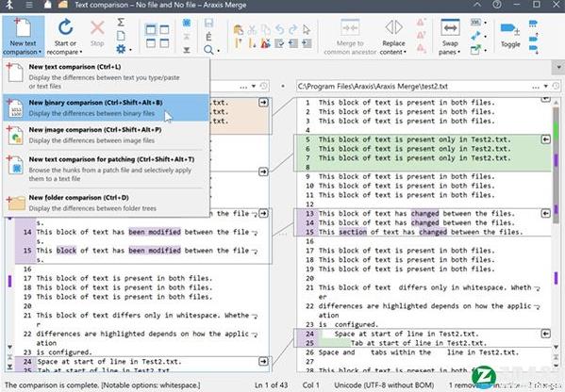Click left pane line 23 'is configured.'
This screenshot has width=565, height=392.
(x=64, y=352)
